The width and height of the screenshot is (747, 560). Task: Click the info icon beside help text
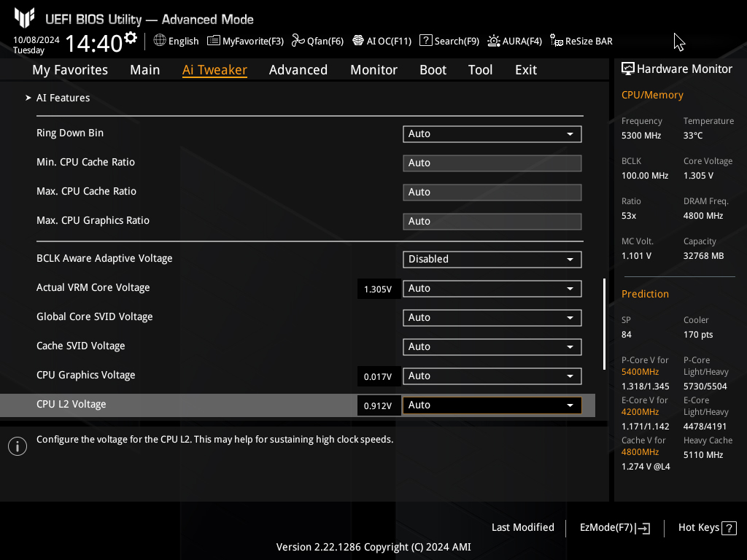point(18,446)
